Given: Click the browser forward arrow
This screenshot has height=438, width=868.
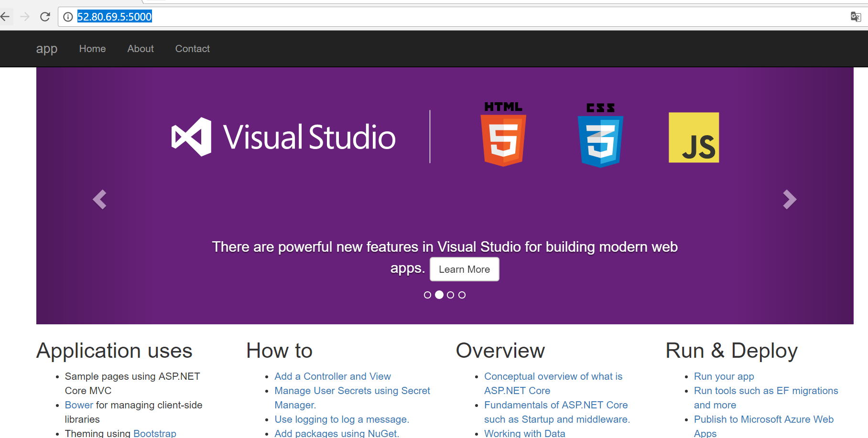Looking at the screenshot, I should coord(25,17).
